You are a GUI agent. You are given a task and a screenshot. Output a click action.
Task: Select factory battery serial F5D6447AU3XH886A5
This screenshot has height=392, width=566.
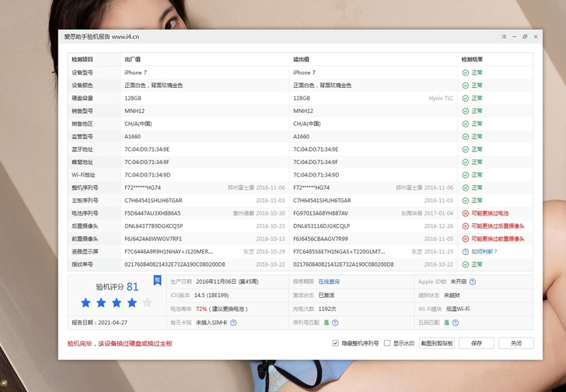(x=152, y=213)
